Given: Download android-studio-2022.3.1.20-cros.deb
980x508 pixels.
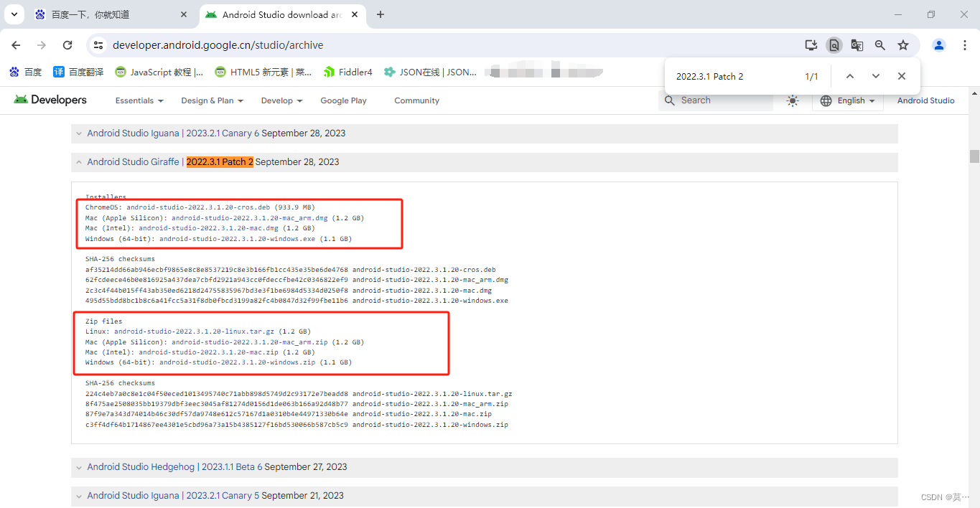Looking at the screenshot, I should coord(198,207).
